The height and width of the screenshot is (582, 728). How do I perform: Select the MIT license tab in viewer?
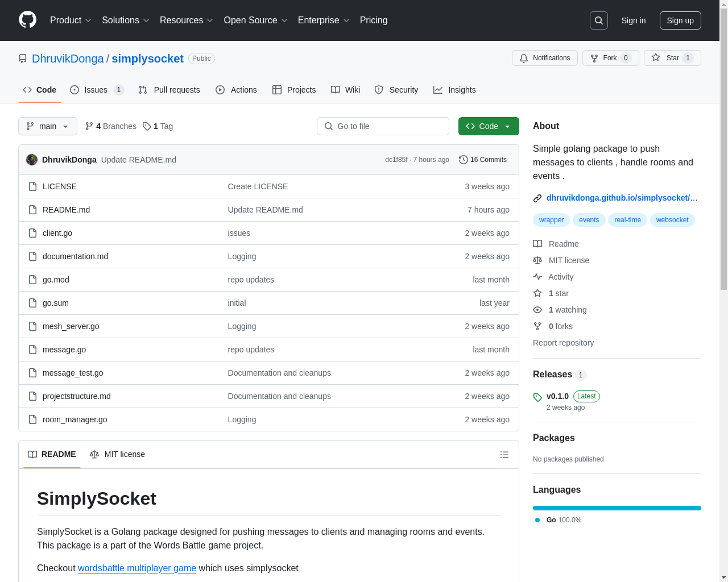[117, 455]
